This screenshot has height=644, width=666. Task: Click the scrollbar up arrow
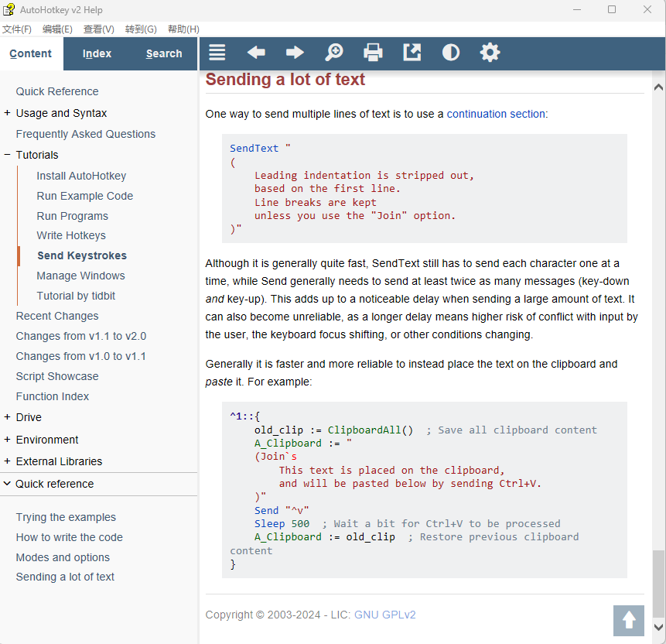point(658,87)
